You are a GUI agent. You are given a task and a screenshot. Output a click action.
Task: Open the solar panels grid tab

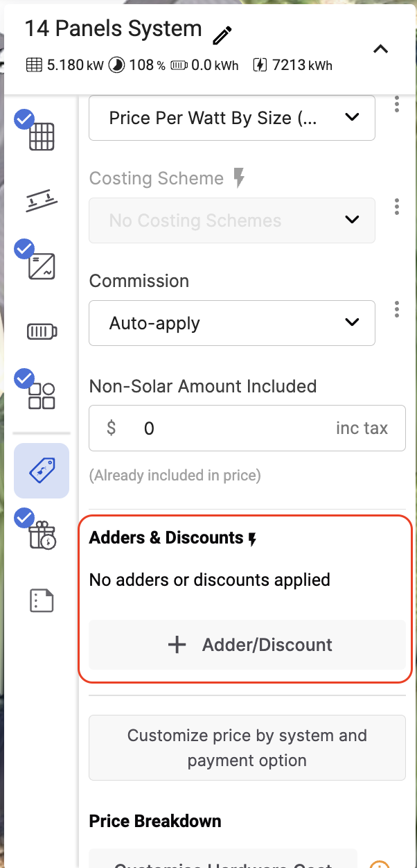[41, 136]
